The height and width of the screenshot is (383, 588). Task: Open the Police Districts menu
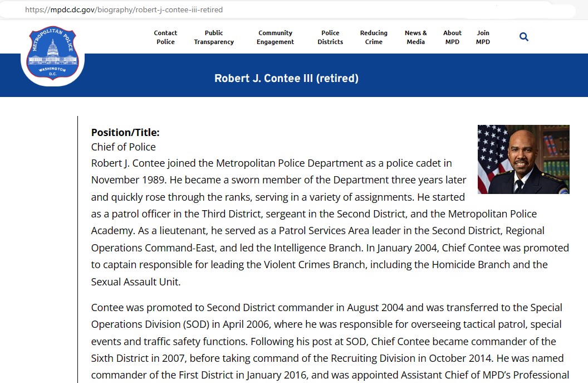pyautogui.click(x=330, y=37)
